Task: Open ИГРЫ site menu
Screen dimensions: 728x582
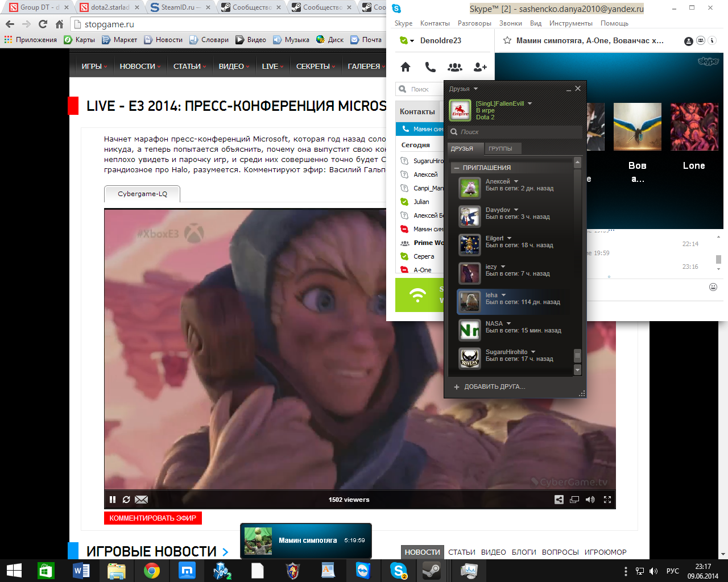Action: click(94, 66)
